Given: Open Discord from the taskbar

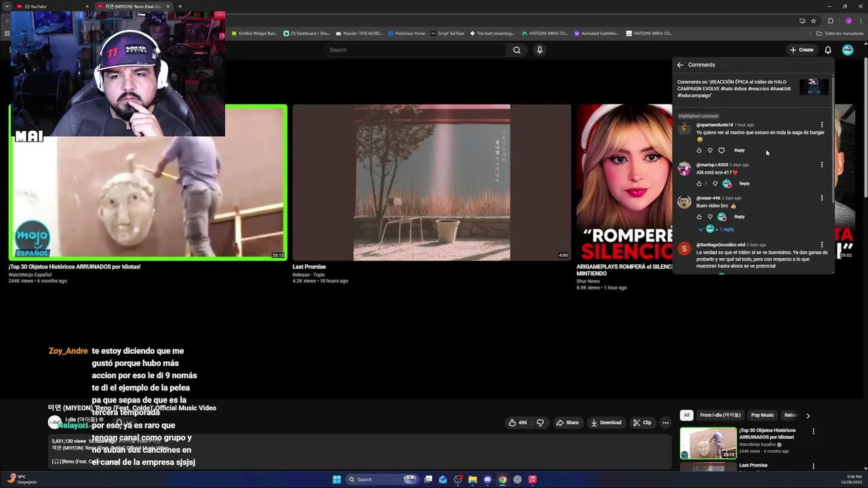Looking at the screenshot, I should pyautogui.click(x=488, y=479).
